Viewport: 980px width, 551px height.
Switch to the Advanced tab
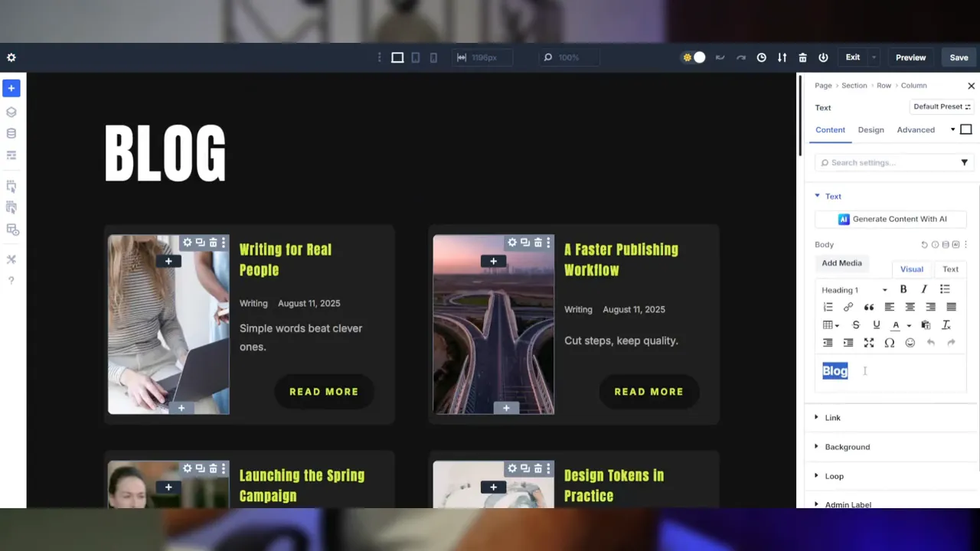[916, 130]
